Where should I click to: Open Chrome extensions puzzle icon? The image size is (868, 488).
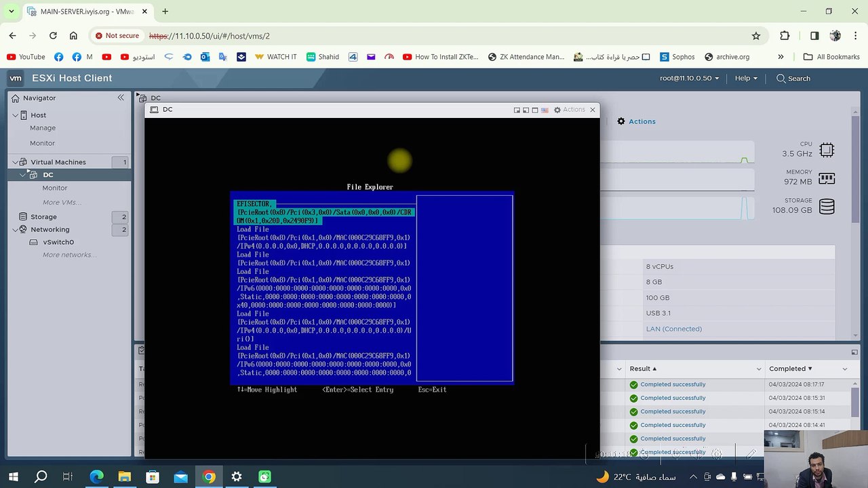785,36
